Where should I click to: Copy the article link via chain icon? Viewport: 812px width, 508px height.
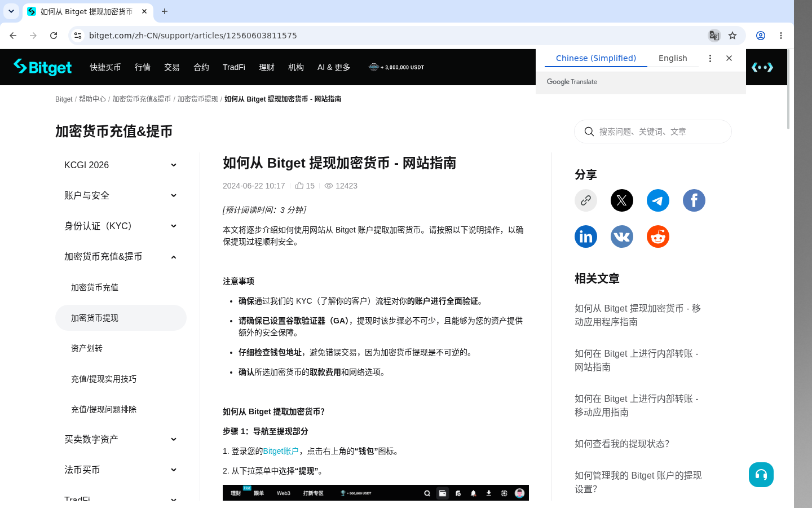pos(586,200)
